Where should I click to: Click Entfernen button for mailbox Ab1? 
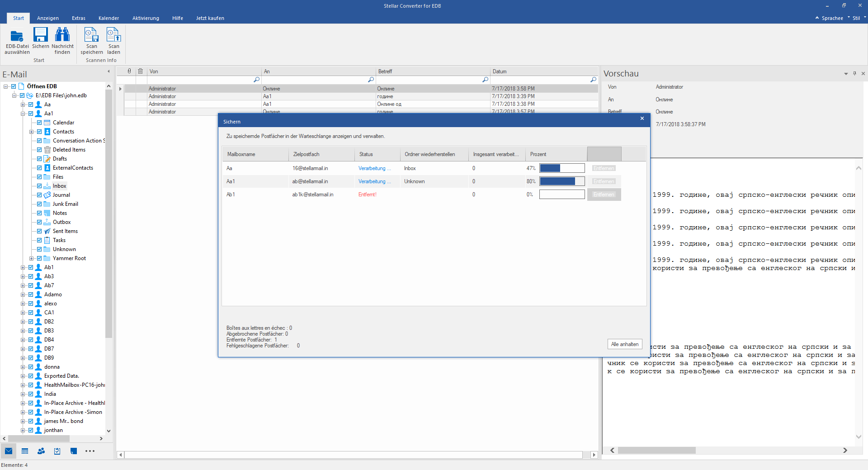pyautogui.click(x=604, y=195)
